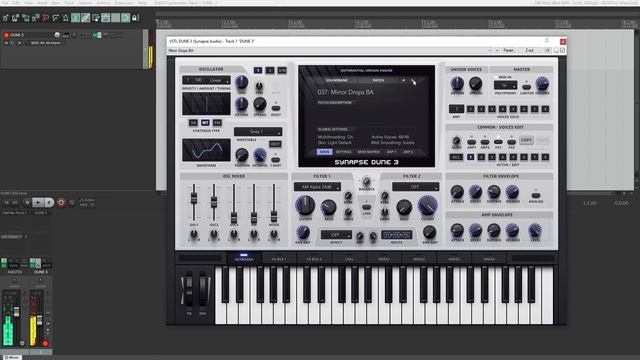
Task: Click the pitch bend wheel
Action: tap(189, 290)
